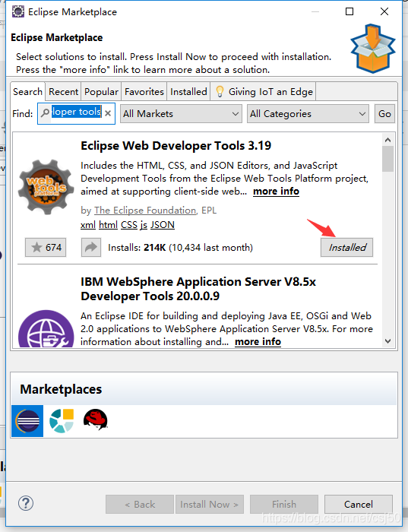Click the IBM WebSphere globe logo
The height and width of the screenshot is (532, 408).
[46, 328]
